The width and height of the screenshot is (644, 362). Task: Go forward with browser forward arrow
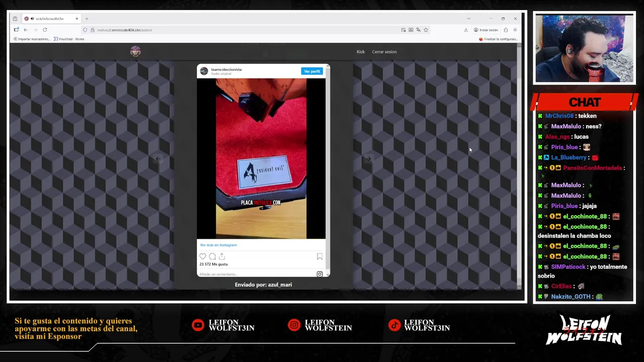35,30
